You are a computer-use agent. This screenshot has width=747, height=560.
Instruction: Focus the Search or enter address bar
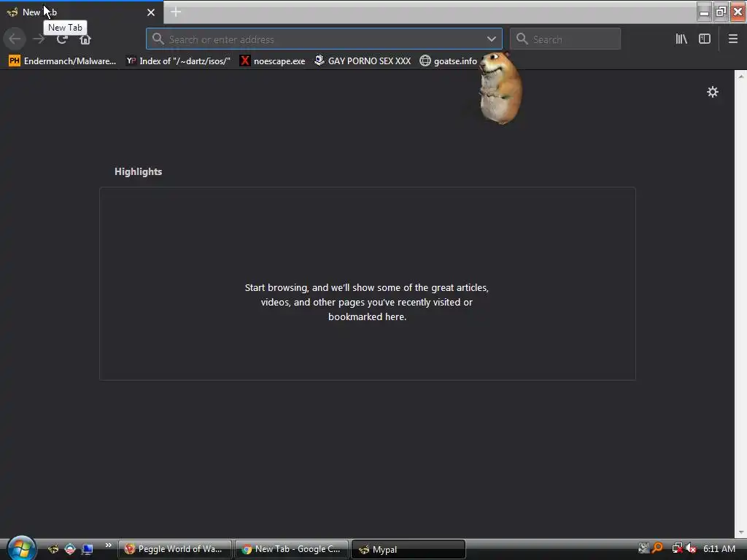click(x=324, y=39)
